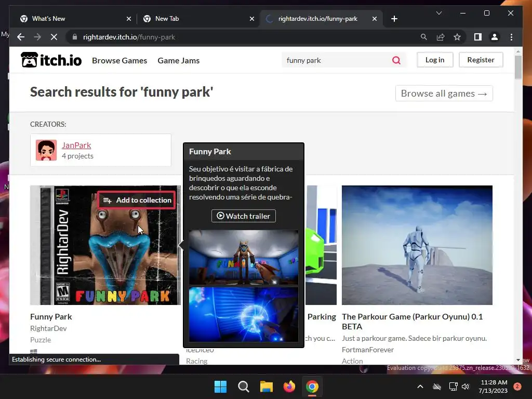Click Chrome icon in taskbar
Image resolution: width=532 pixels, height=399 pixels.
[312, 387]
